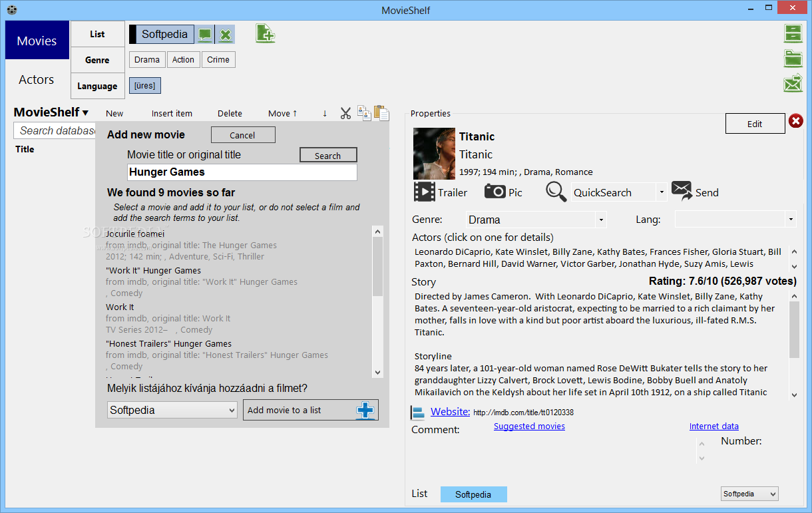This screenshot has width=812, height=513.
Task: Open the Genre dropdown showing Drama
Action: coord(601,220)
